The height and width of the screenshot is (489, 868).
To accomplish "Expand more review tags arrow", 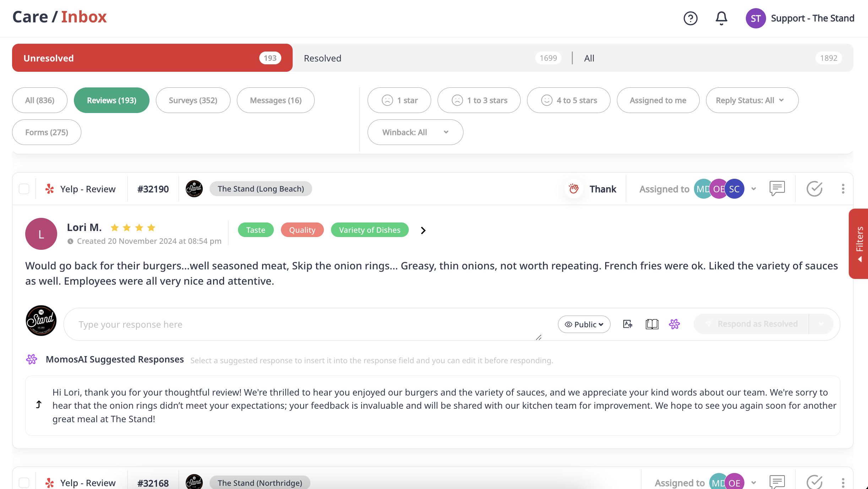I will (423, 230).
